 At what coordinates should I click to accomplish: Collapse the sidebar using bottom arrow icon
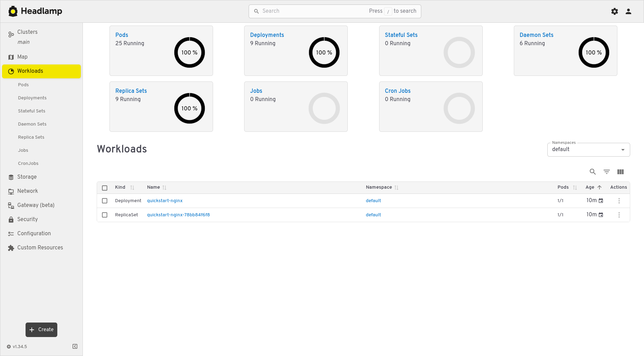click(75, 346)
